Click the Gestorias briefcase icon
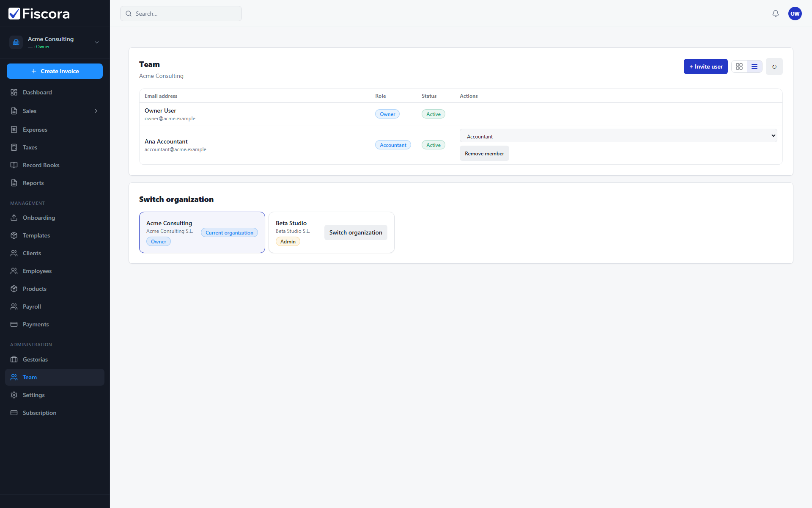The width and height of the screenshot is (812, 508). (x=14, y=359)
